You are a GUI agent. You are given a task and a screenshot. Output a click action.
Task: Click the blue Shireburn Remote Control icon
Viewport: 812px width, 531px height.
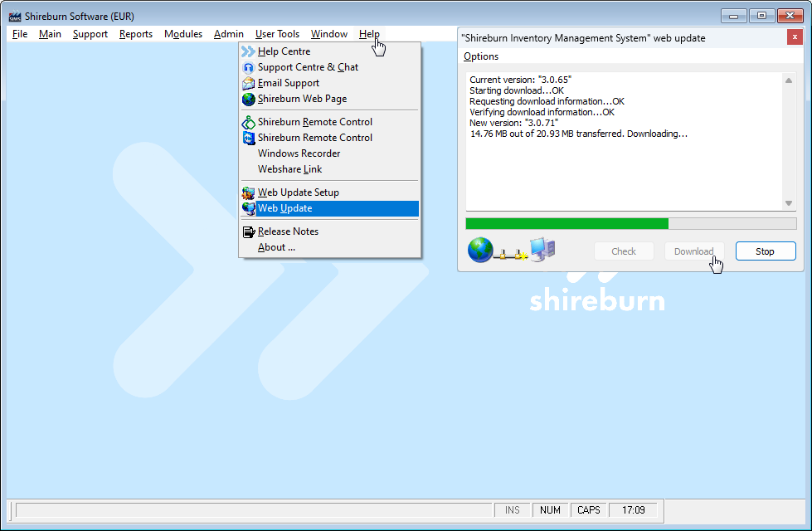click(x=249, y=138)
